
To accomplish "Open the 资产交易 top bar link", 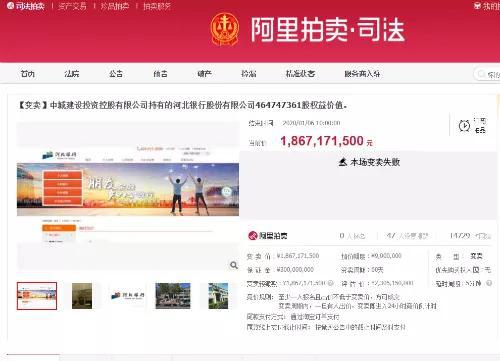I will coord(72,6).
